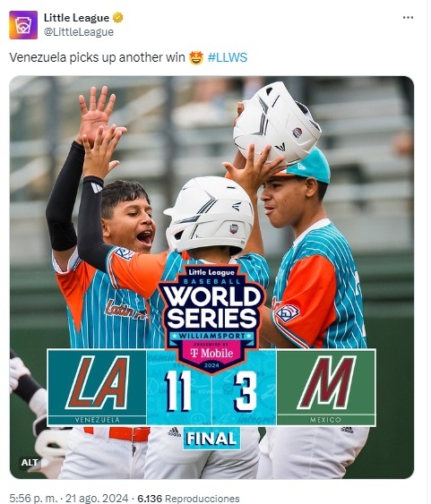The height and width of the screenshot is (504, 431).
Task: Click the Venezuela score 11
Action: coord(178,390)
